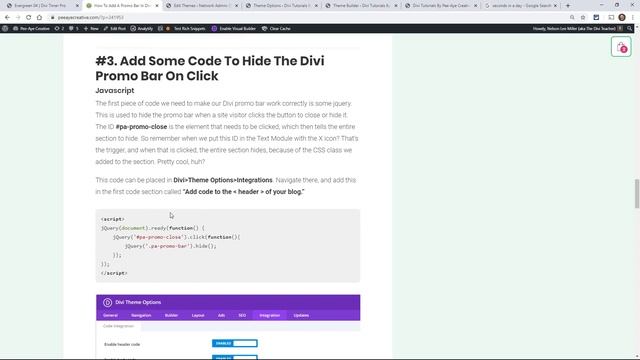Close the How To Add A Promo Bar tab
Screen dimensions: 640x360
(x=157, y=6)
